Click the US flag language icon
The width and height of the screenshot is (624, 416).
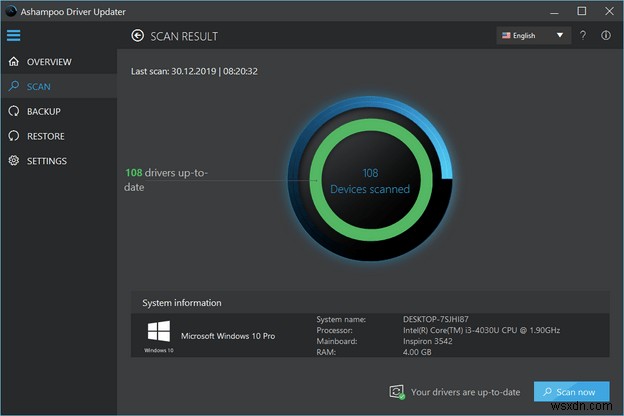pyautogui.click(x=506, y=35)
